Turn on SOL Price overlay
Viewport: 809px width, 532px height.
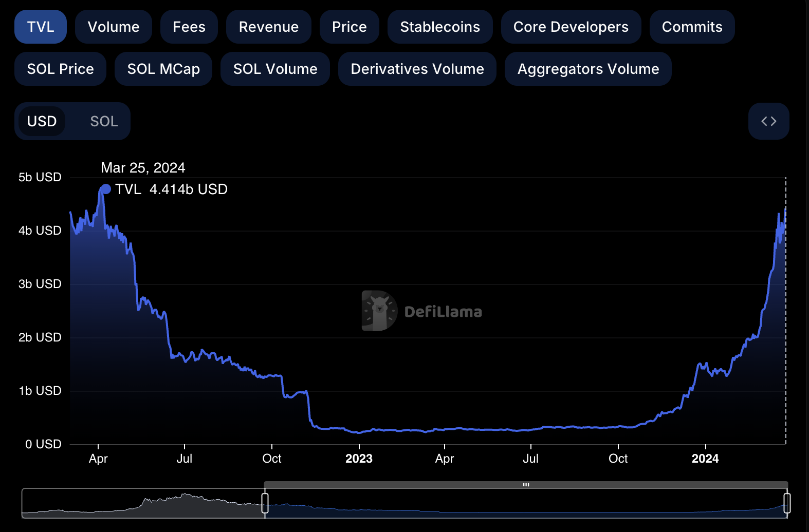click(60, 69)
